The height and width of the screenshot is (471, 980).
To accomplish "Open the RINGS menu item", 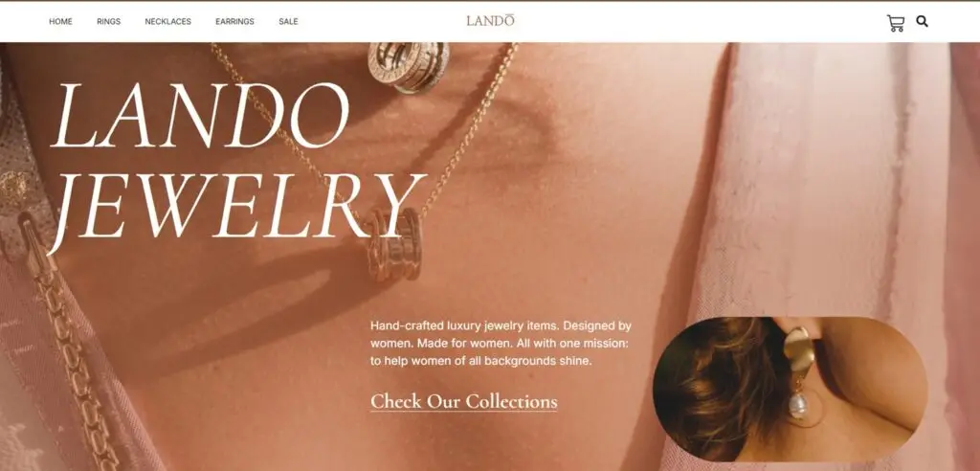I will tap(109, 21).
